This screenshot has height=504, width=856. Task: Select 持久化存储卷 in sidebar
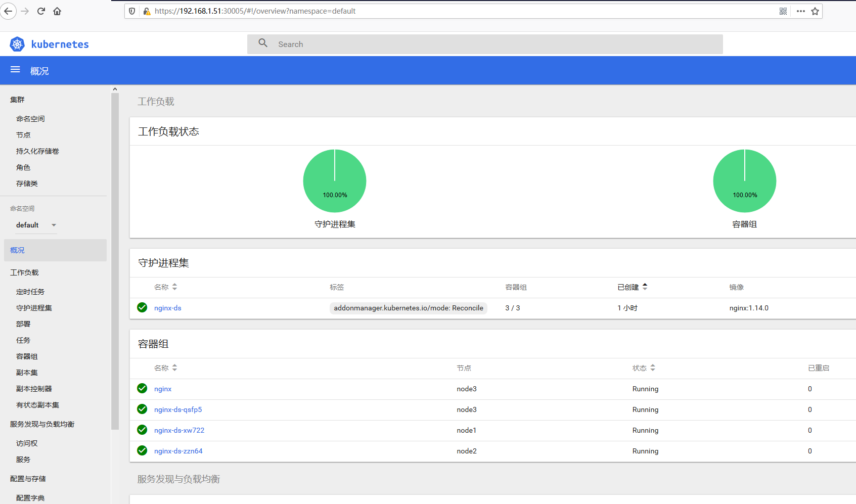click(37, 151)
